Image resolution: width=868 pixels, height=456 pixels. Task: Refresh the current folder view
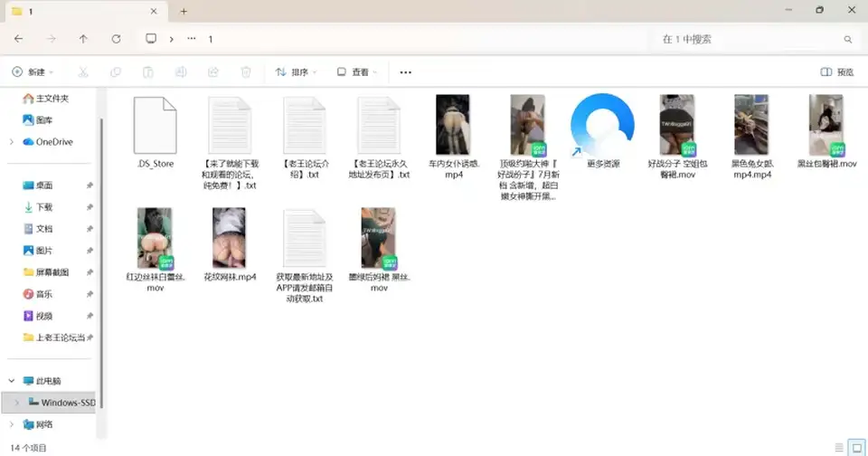pyautogui.click(x=116, y=39)
